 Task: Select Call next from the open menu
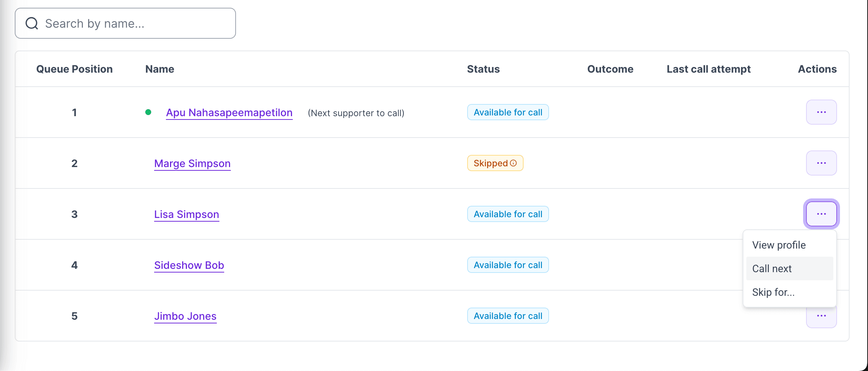(771, 268)
